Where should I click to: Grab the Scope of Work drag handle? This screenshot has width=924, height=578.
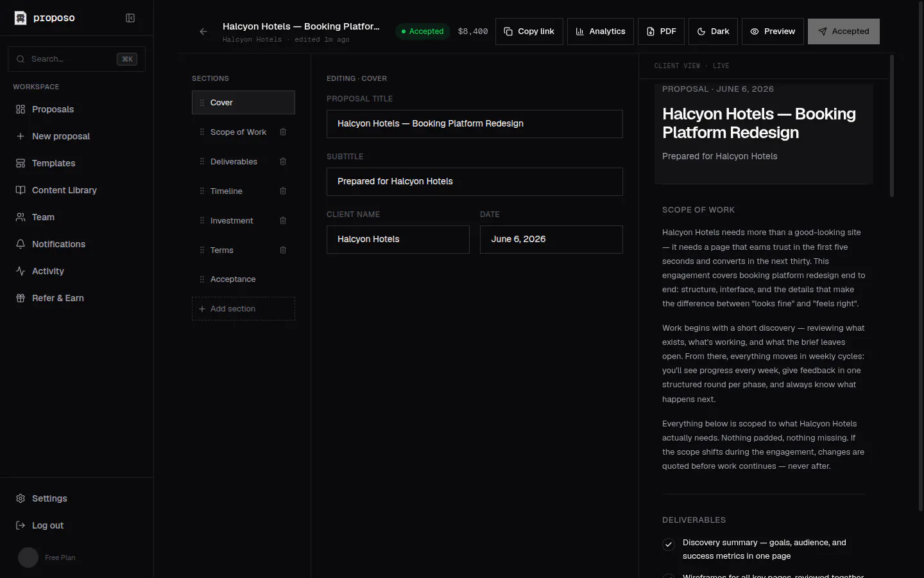[x=202, y=132]
